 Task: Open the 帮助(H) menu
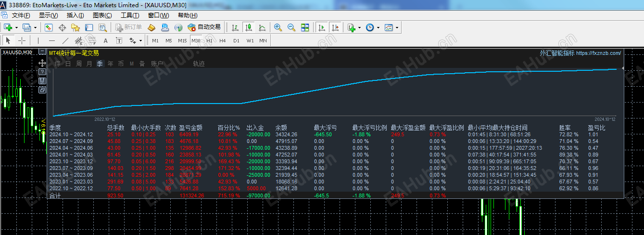pyautogui.click(x=188, y=15)
